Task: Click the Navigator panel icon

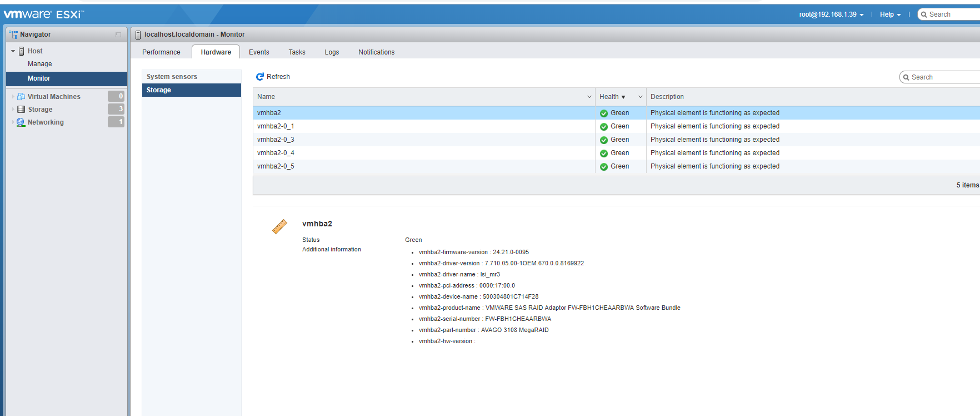Action: click(x=13, y=34)
